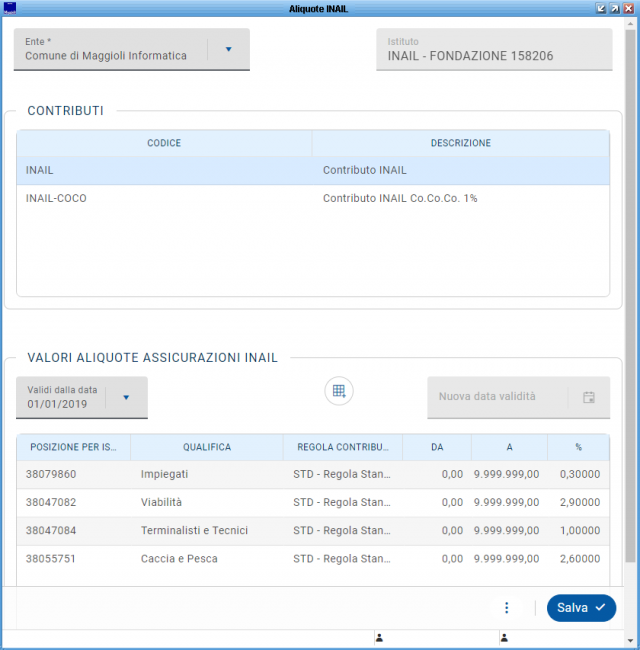Expand the Validi dalla data dropdown
This screenshot has width=640, height=650.
click(126, 397)
